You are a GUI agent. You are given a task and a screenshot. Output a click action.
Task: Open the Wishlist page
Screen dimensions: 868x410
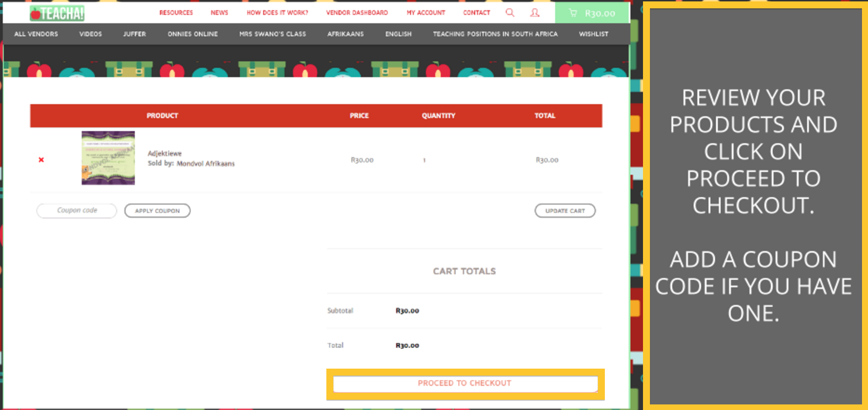pos(593,34)
